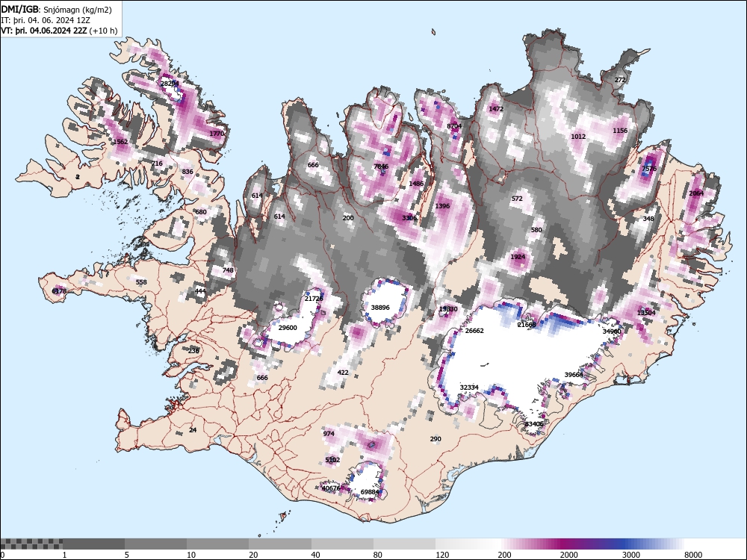Image resolution: width=747 pixels, height=560 pixels.
Task: Click the legend swatch between 80 and 120
Action: [x=404, y=544]
